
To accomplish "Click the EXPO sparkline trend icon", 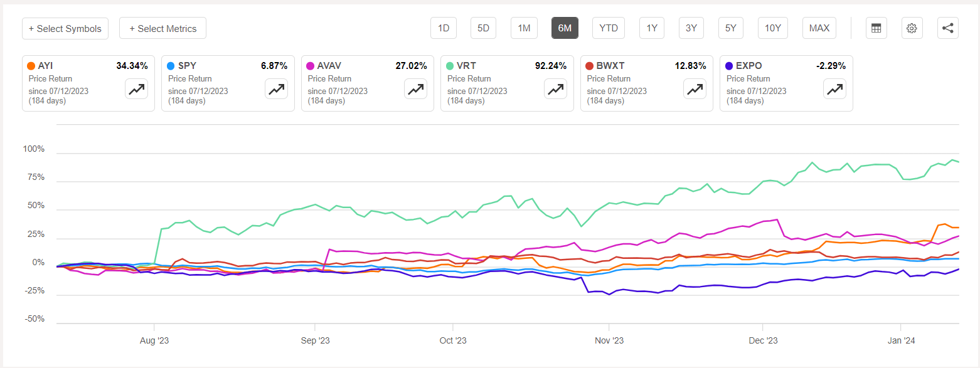I will [x=834, y=89].
